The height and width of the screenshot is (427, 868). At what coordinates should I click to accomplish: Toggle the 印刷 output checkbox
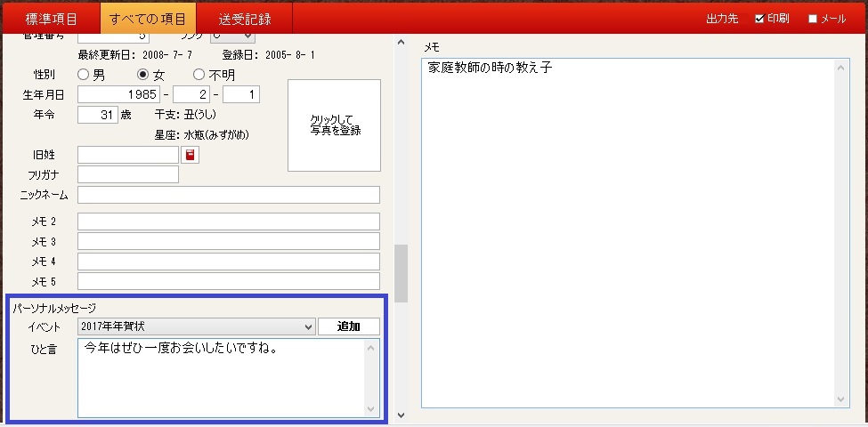tap(759, 19)
